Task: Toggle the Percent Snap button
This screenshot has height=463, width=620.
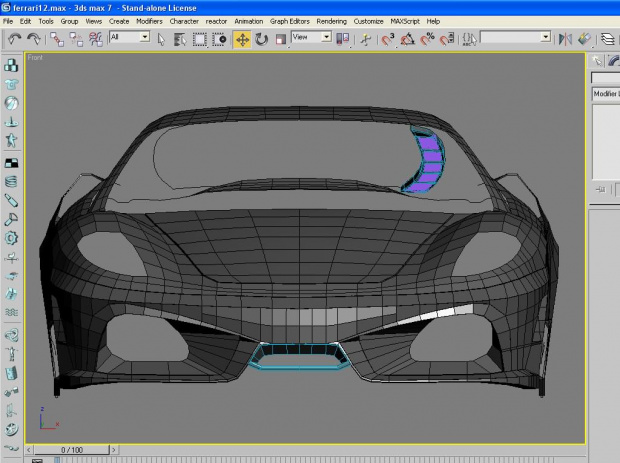Action: (x=427, y=39)
